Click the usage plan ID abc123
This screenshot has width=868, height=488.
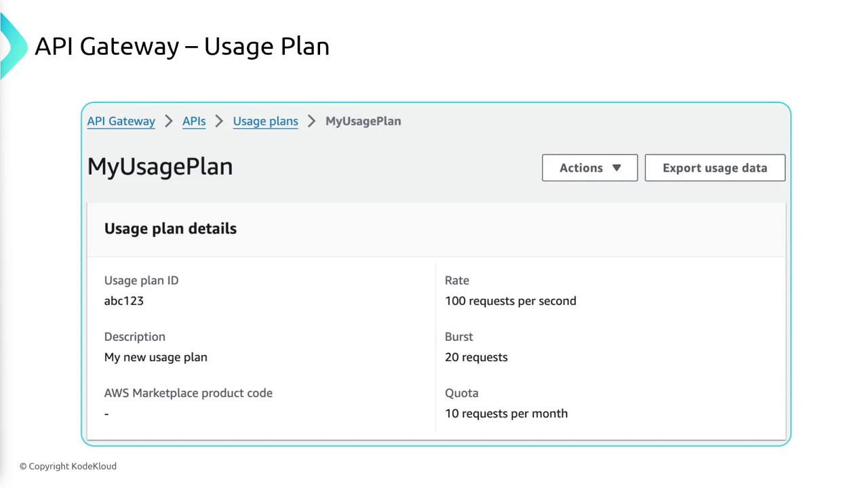pyautogui.click(x=123, y=301)
